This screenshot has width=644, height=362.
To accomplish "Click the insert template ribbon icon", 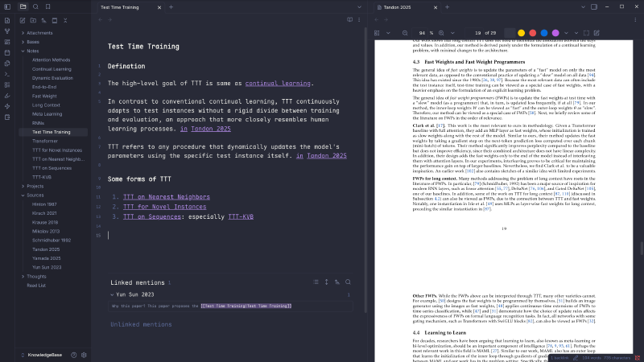I will 7,64.
